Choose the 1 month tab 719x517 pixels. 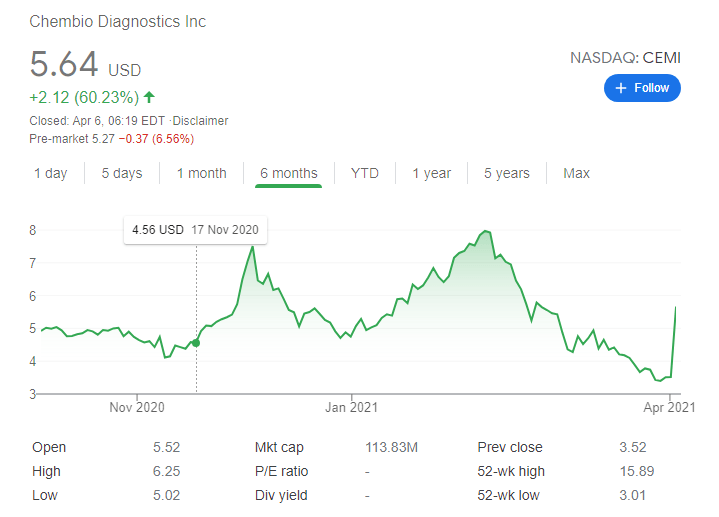(202, 173)
